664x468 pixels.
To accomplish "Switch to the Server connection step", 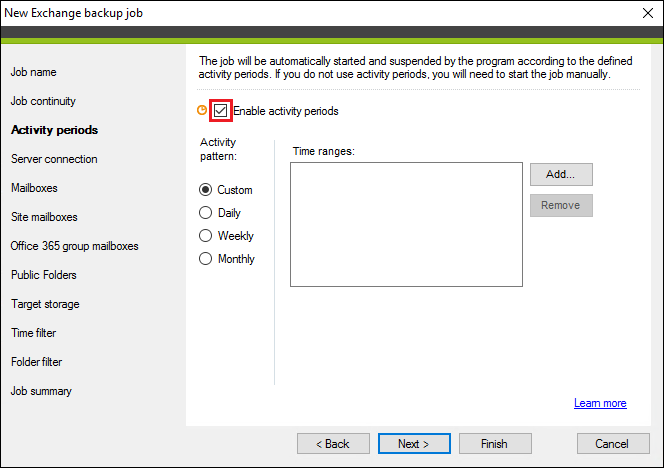I will 54,159.
